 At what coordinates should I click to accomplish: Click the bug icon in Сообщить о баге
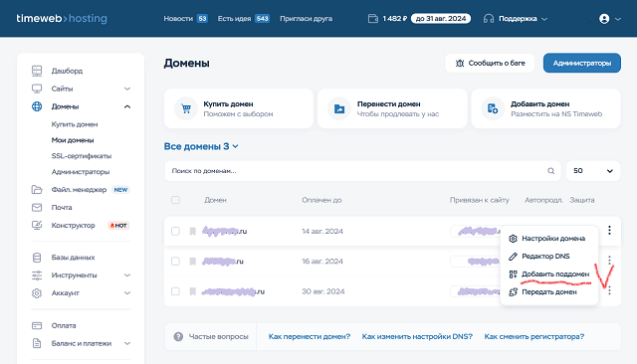coord(460,64)
